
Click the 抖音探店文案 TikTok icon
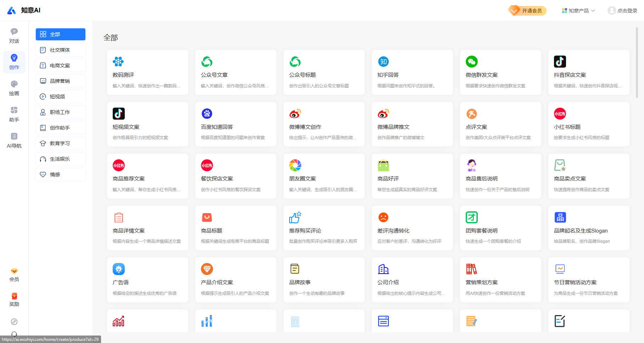560,62
